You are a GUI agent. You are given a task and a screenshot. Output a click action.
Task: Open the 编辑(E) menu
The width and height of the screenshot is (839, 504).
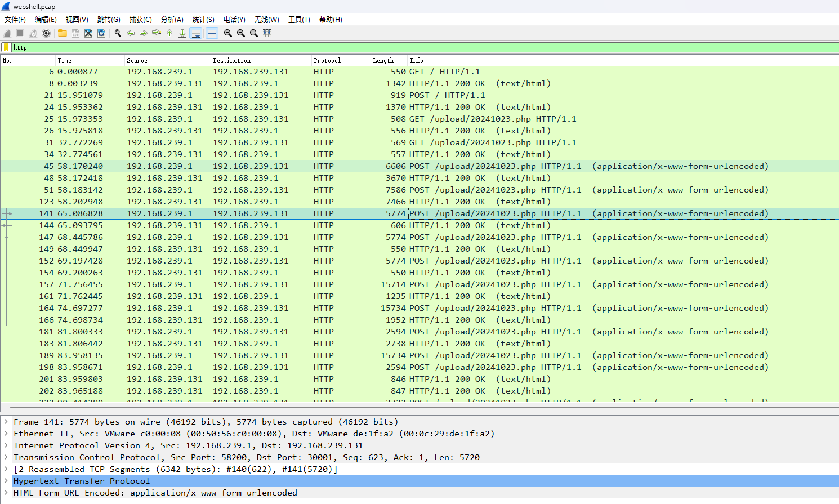(46, 20)
